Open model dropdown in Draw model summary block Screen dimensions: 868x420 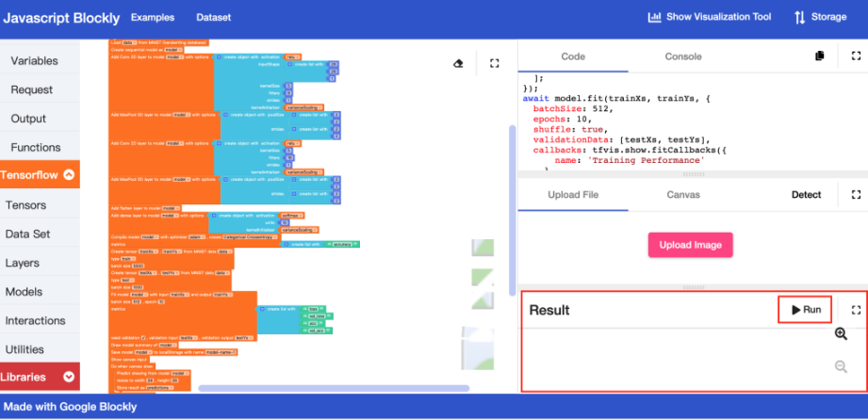(x=167, y=345)
